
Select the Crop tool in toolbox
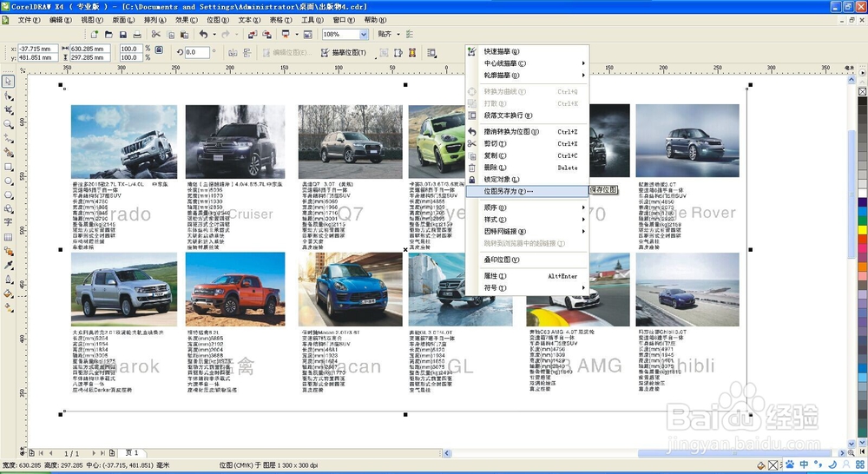[x=9, y=110]
